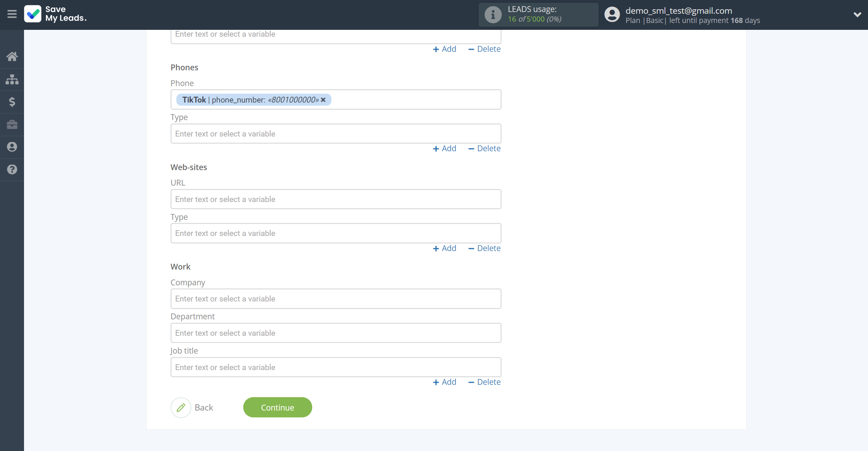Click the Plan Basic payment info text
Screen dimensions: 868x451
point(693,21)
